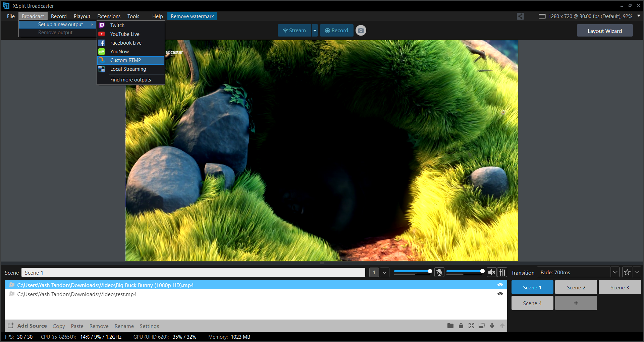The width and height of the screenshot is (644, 342).
Task: Click the resolution monitor icon
Action: pos(542,16)
